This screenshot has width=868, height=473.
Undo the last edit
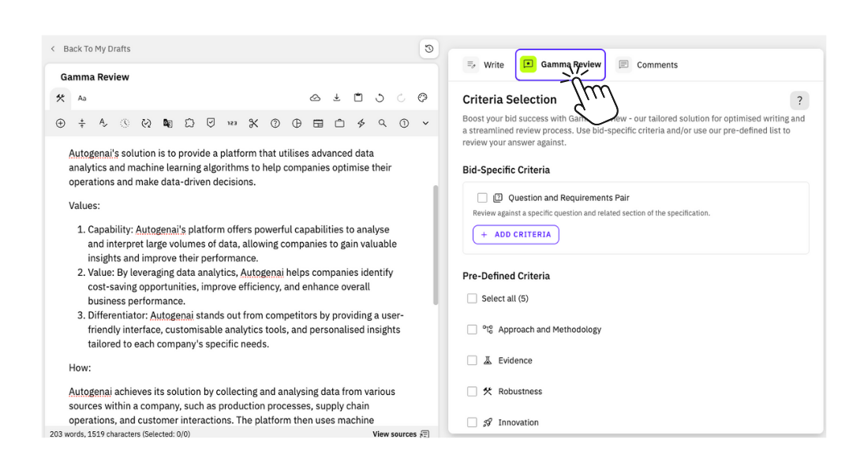click(380, 98)
